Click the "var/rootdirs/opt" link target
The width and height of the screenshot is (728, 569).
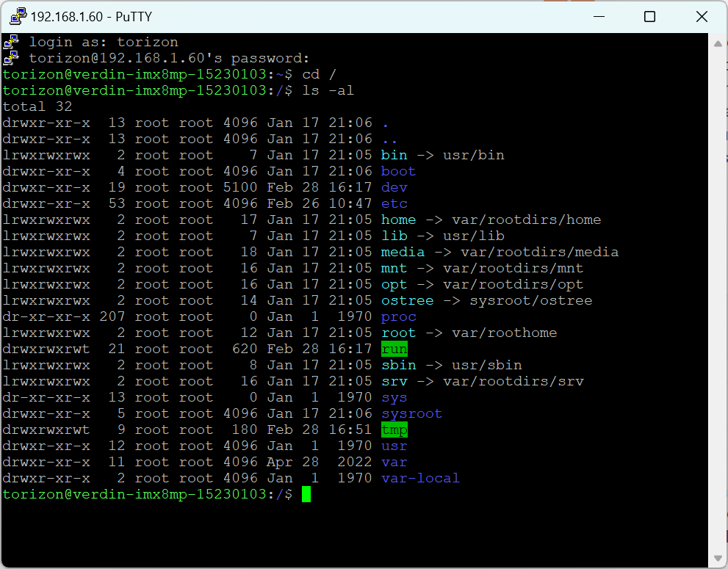coord(513,285)
